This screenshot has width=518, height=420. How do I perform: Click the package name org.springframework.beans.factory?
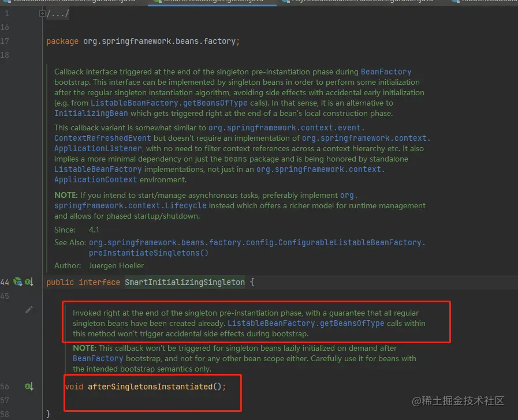159,41
